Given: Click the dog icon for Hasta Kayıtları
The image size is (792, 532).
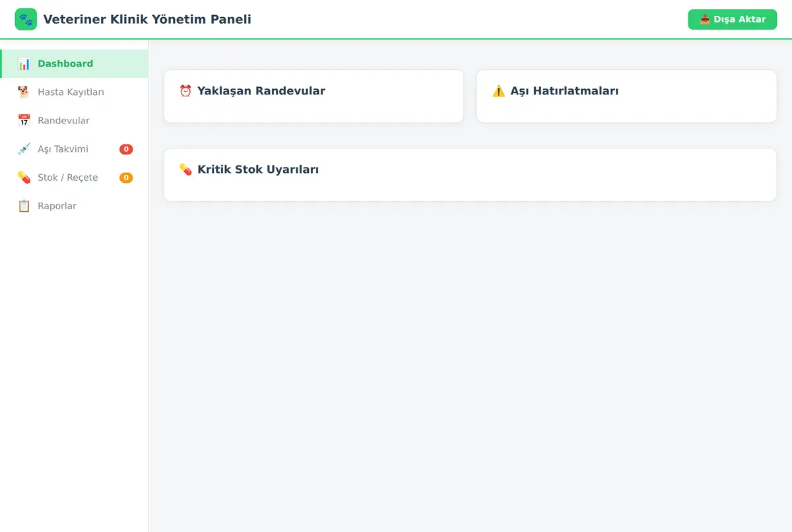Looking at the screenshot, I should tap(24, 92).
